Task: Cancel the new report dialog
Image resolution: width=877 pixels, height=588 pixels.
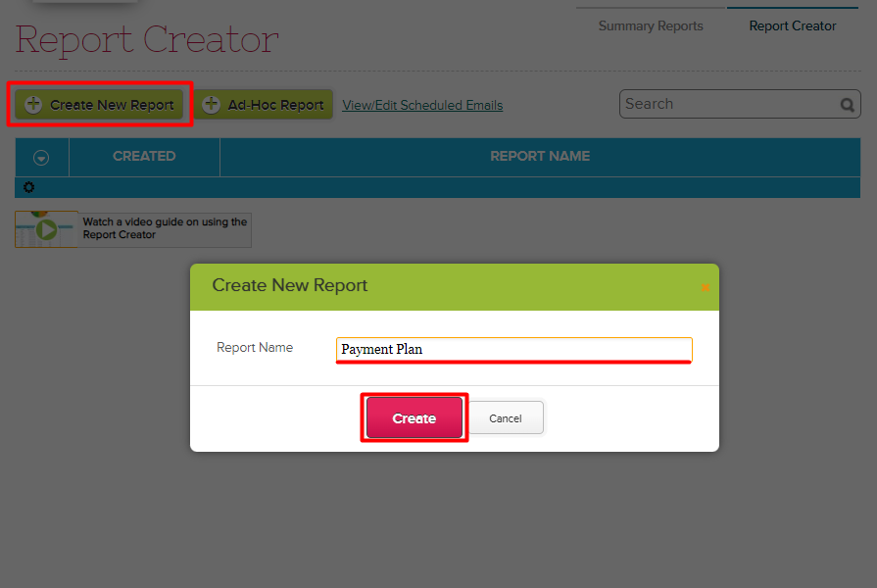Action: click(506, 418)
